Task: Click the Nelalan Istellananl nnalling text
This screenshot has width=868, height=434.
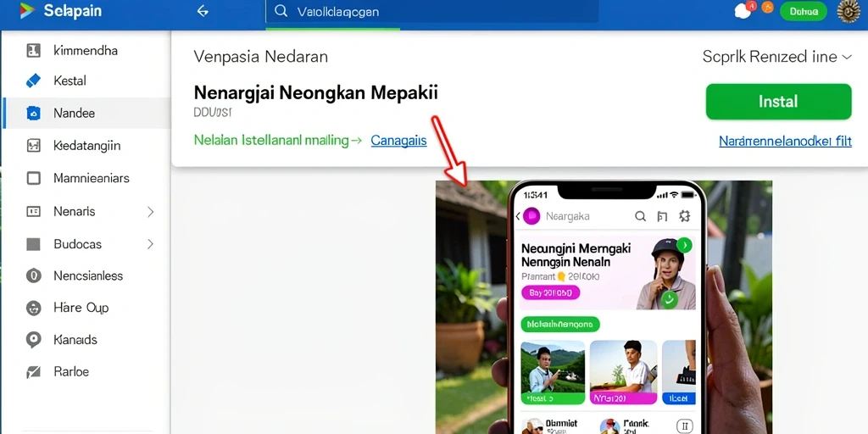Action: [271, 141]
